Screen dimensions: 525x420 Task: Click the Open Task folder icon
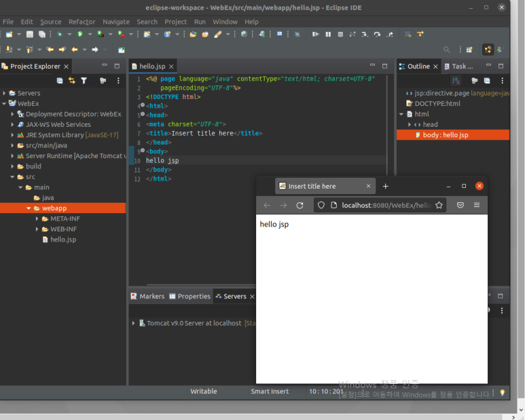point(205,34)
